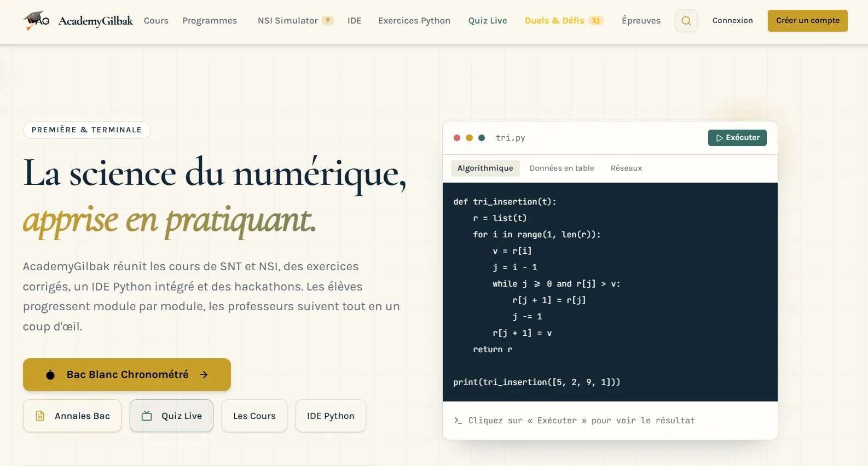Click the while loop code line
The image size is (868, 466).
click(x=557, y=284)
